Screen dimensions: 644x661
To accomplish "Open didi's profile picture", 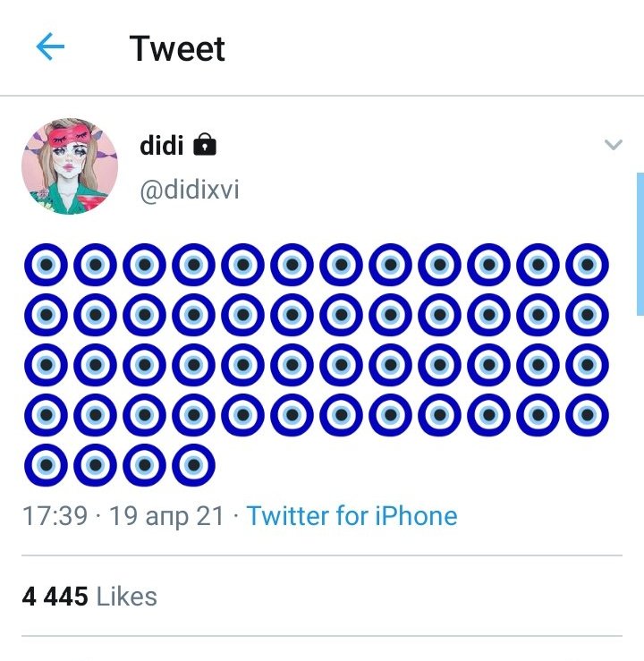I will pos(70,165).
